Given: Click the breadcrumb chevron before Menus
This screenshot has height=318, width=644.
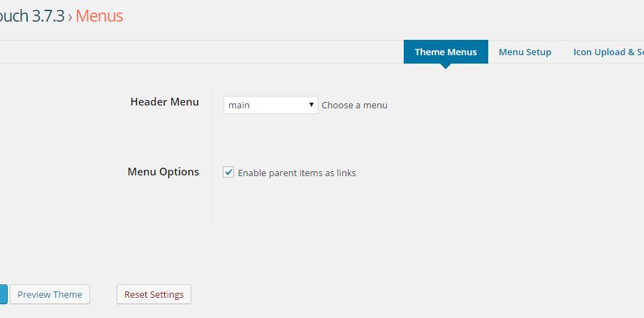Looking at the screenshot, I should click(x=71, y=17).
